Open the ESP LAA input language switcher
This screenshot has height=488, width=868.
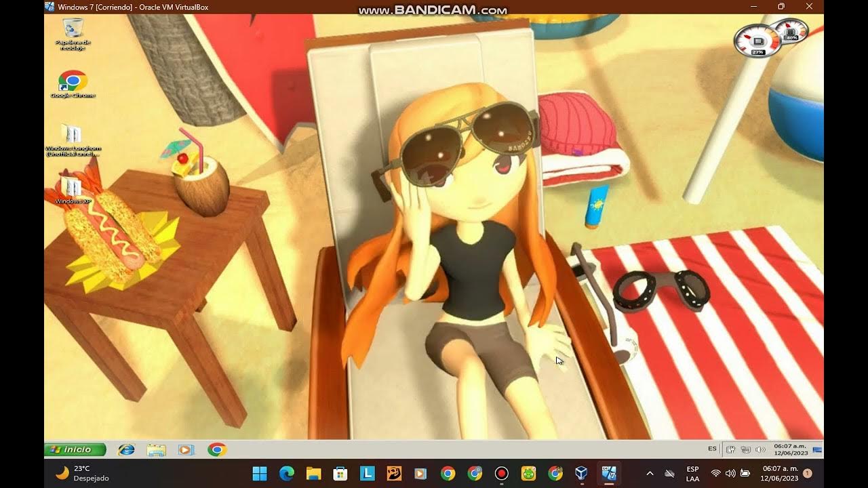pyautogui.click(x=692, y=473)
